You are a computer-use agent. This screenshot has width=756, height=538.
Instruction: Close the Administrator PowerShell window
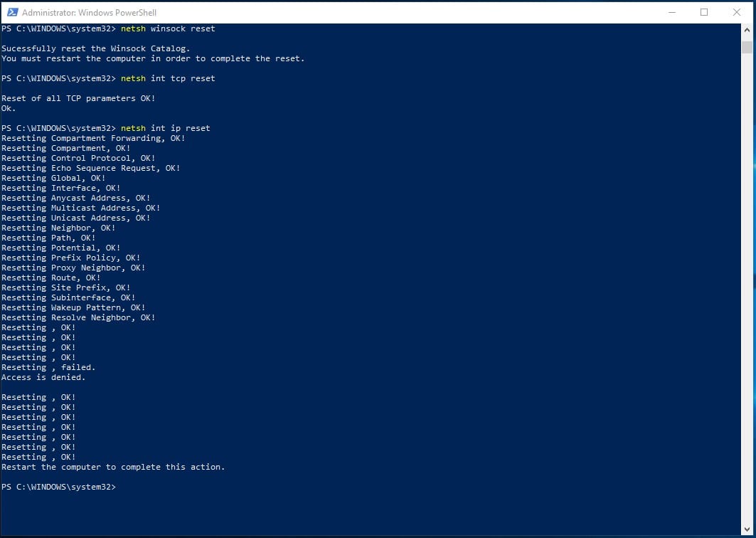[736, 12]
